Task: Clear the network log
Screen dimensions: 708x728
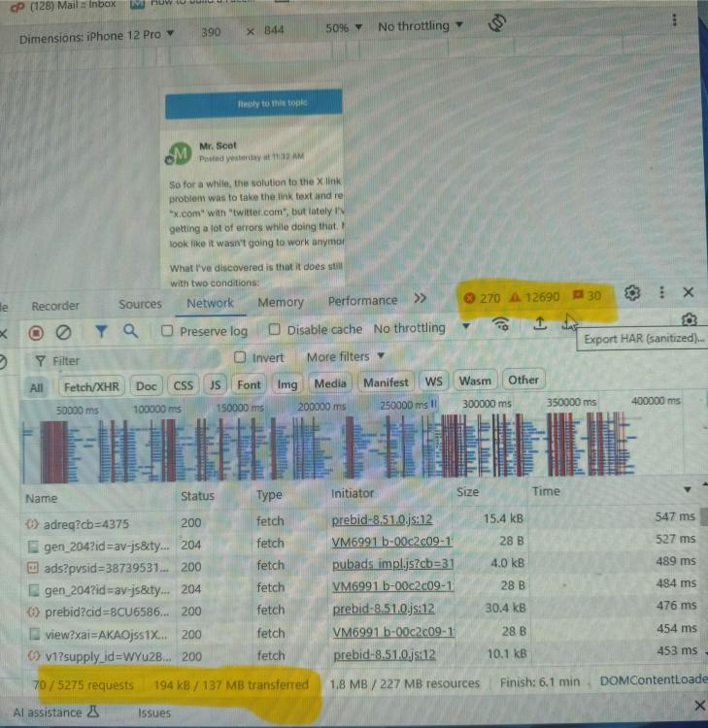Action: click(63, 333)
